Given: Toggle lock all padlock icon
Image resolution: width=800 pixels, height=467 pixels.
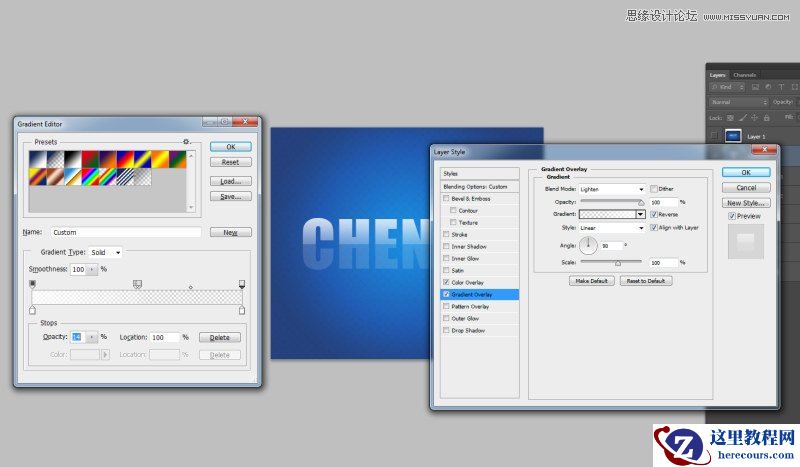Looking at the screenshot, I should point(766,118).
